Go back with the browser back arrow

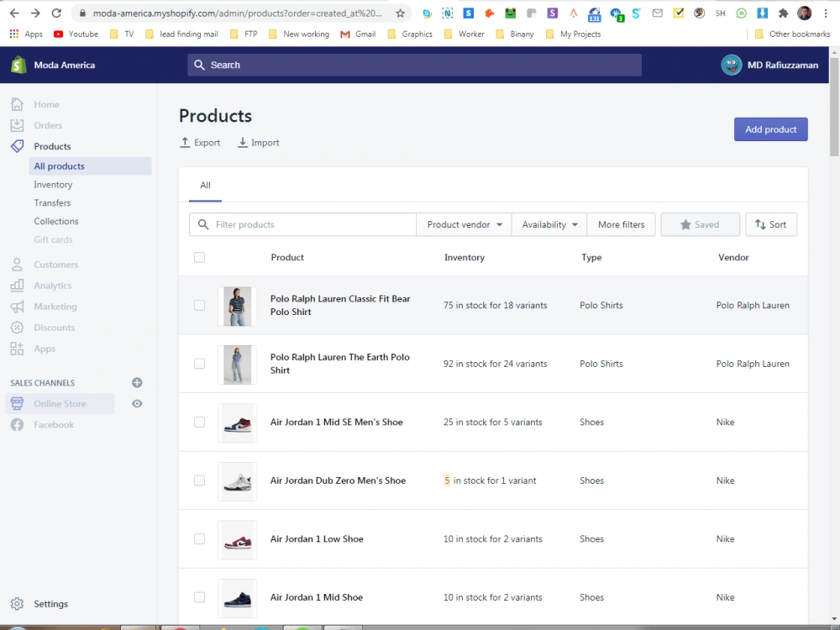[x=14, y=13]
